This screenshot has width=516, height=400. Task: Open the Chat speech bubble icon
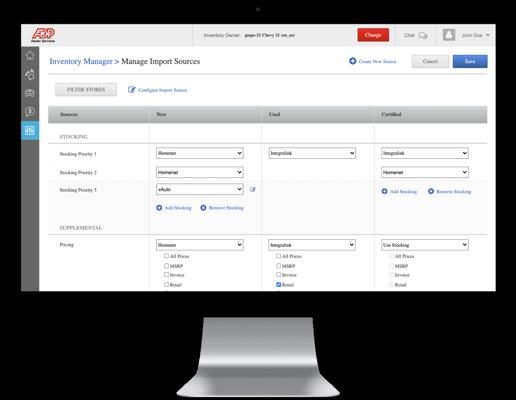click(x=423, y=35)
